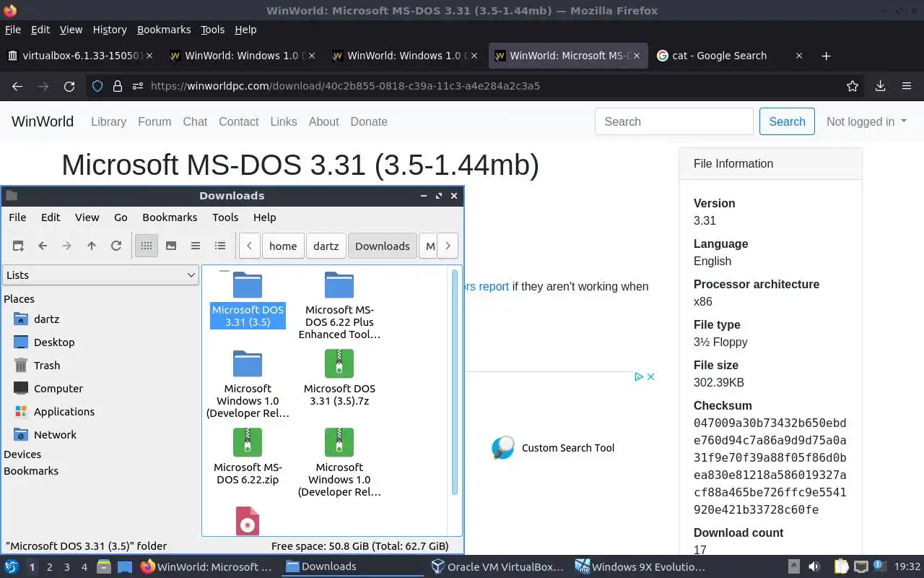This screenshot has height=578, width=924.
Task: Open a new tab in the file manager toolbar
Action: (x=18, y=246)
